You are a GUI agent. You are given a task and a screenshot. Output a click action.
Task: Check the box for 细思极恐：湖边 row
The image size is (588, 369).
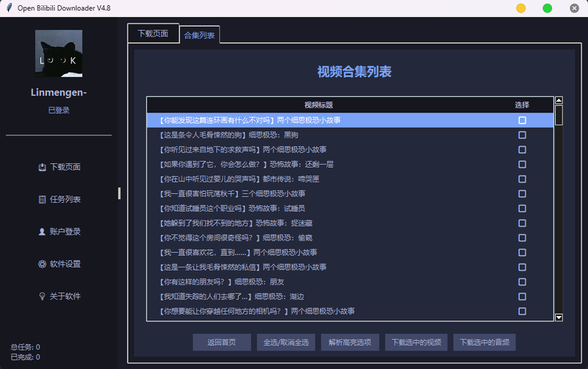[x=522, y=297]
